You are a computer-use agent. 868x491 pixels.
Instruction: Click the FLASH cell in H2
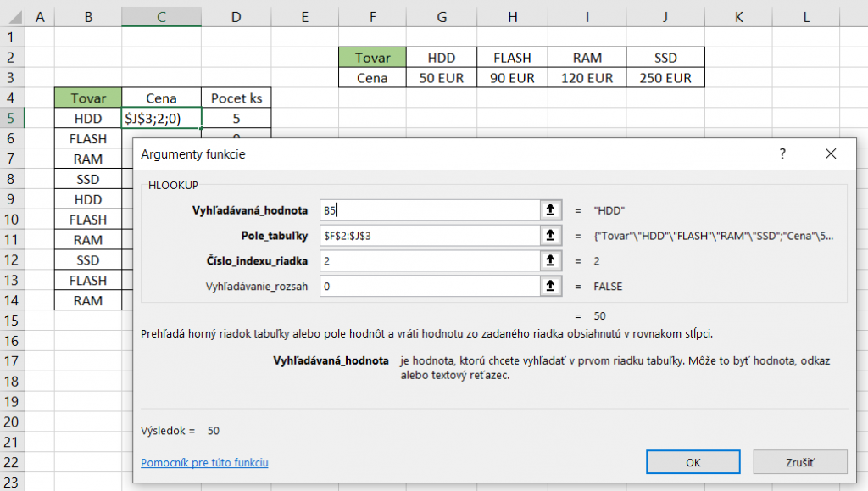pyautogui.click(x=513, y=58)
